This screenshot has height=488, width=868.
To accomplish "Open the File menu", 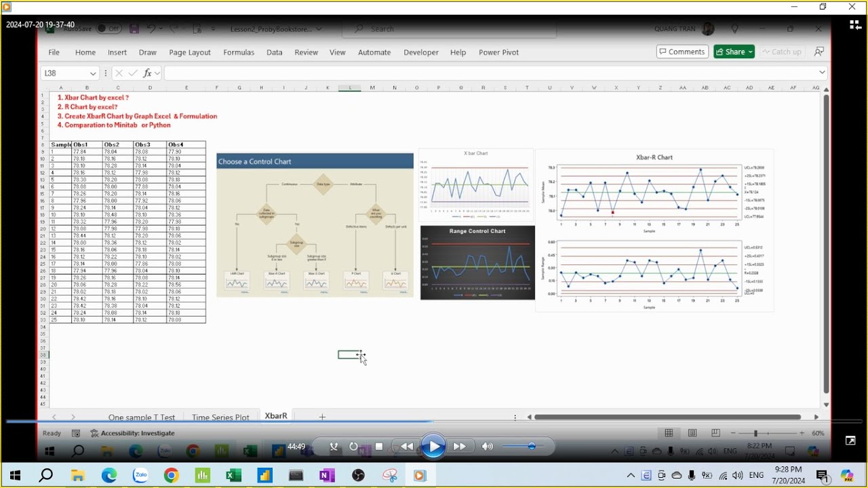I will click(54, 52).
